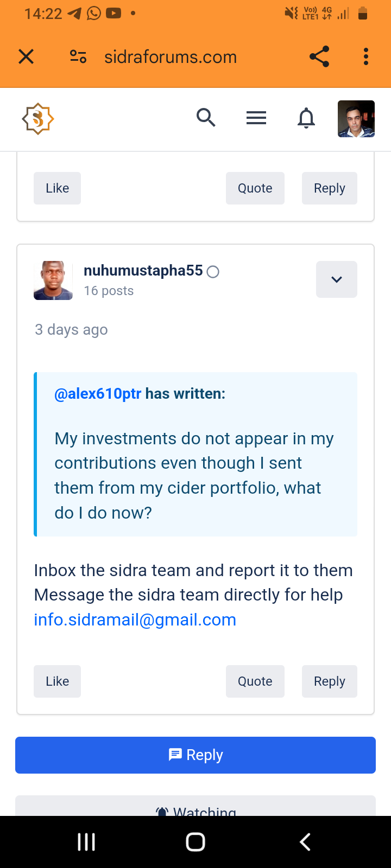Open forum search magnifier icon

206,118
